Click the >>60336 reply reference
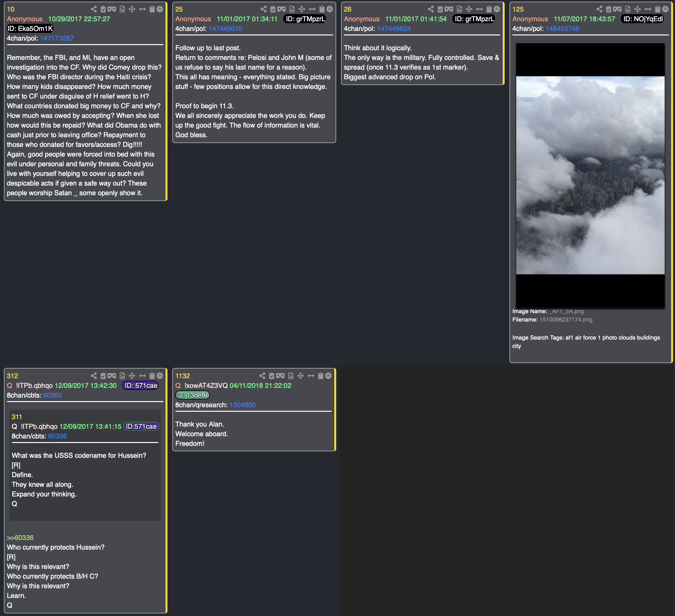 coord(20,538)
